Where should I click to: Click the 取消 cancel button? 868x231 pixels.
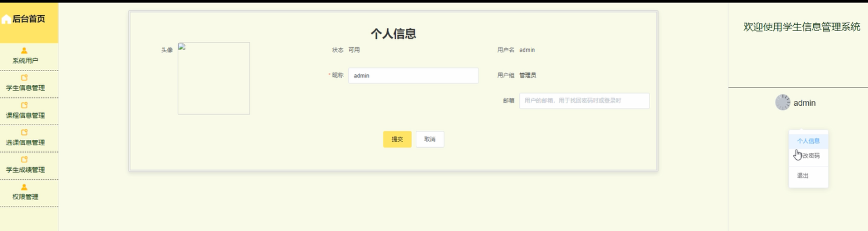(x=430, y=139)
